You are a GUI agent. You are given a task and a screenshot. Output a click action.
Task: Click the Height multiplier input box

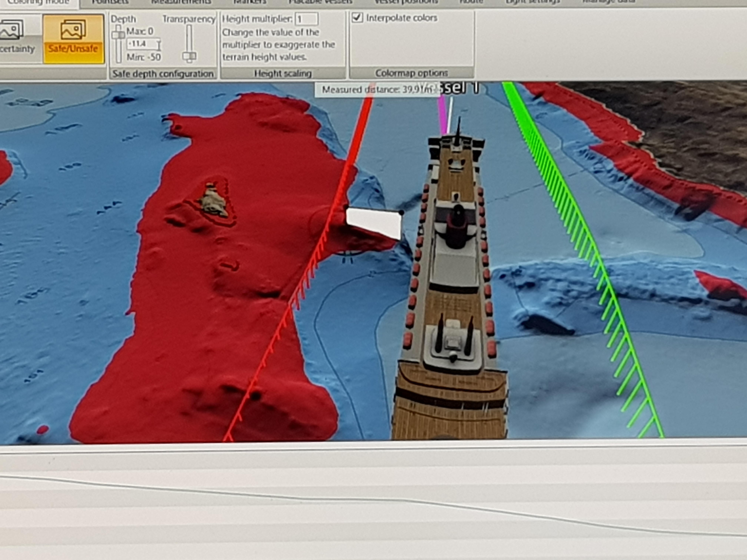(x=306, y=19)
